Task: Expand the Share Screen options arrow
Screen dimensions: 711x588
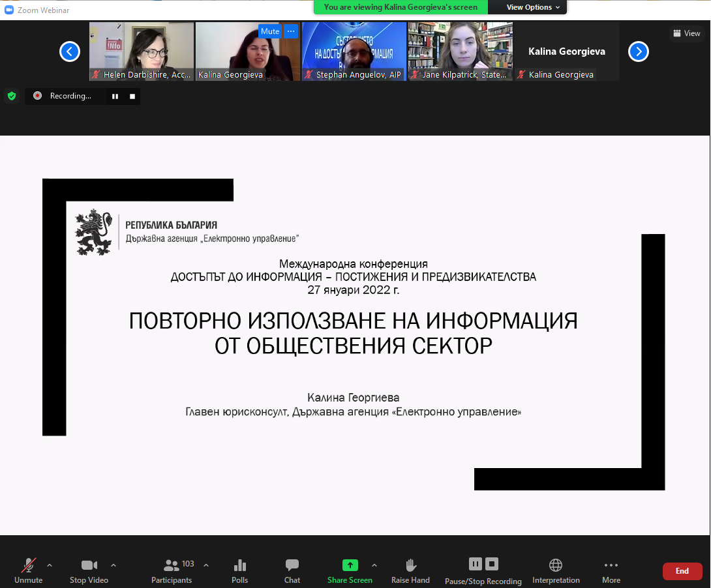Action: (374, 565)
